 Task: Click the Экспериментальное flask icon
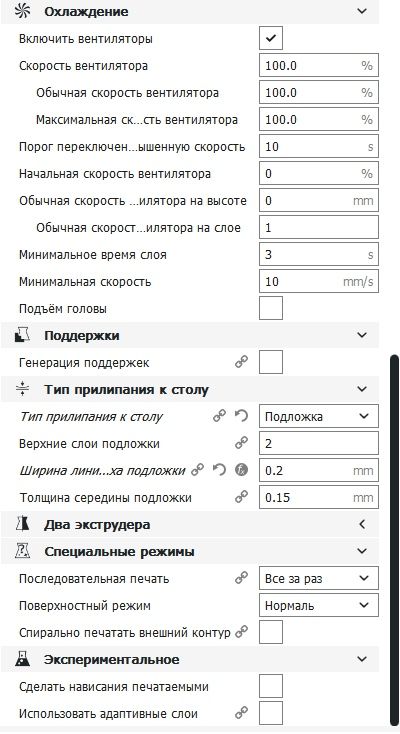pyautogui.click(x=22, y=660)
